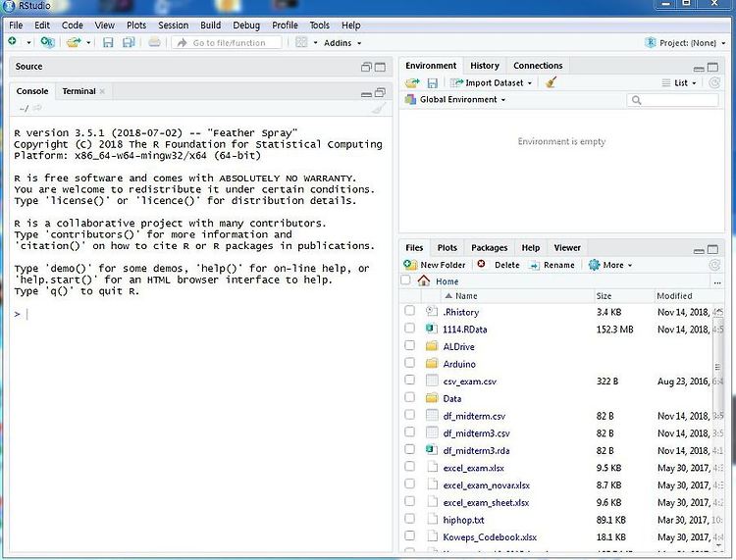736x560 pixels.
Task: Check the select-all files checkbox
Action: point(406,280)
